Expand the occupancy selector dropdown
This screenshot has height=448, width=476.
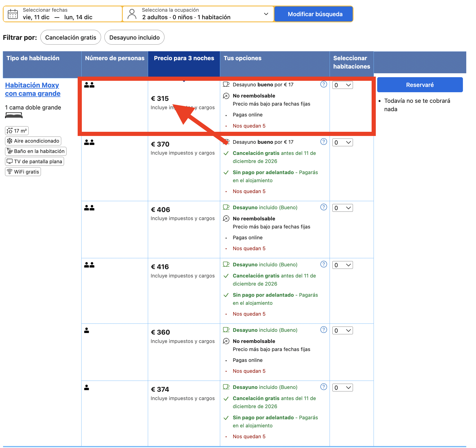coord(266,14)
